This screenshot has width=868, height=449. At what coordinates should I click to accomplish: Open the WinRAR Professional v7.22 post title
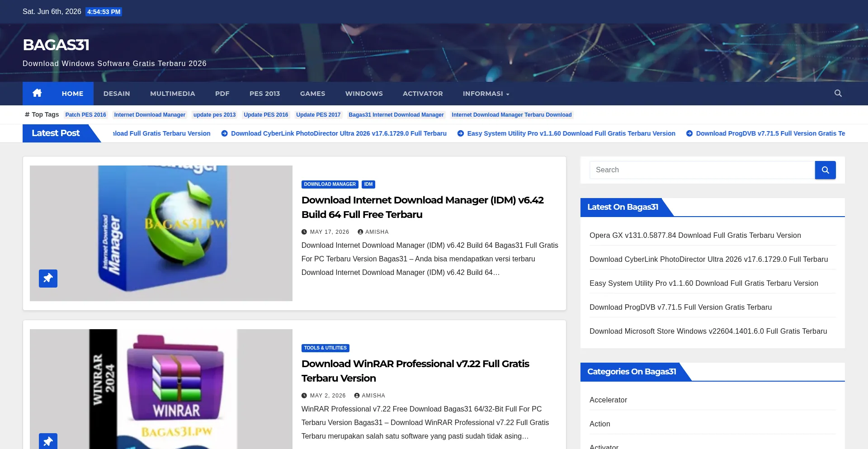point(415,371)
